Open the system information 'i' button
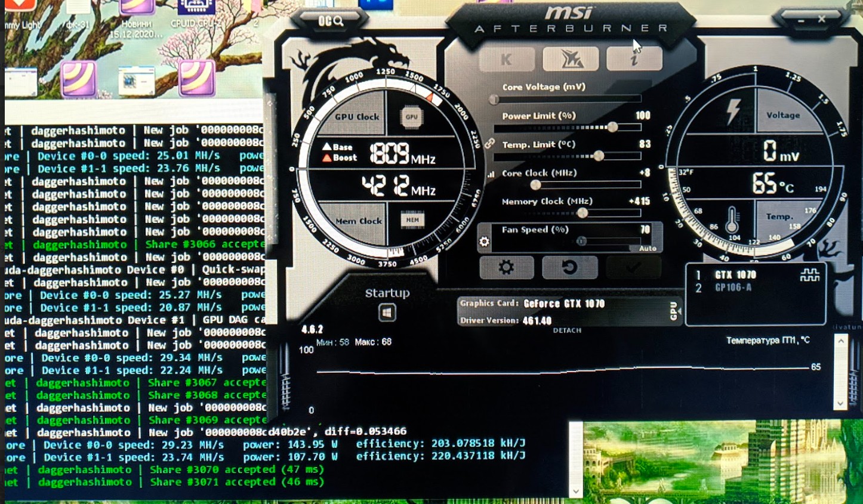This screenshot has height=504, width=863. 634,60
